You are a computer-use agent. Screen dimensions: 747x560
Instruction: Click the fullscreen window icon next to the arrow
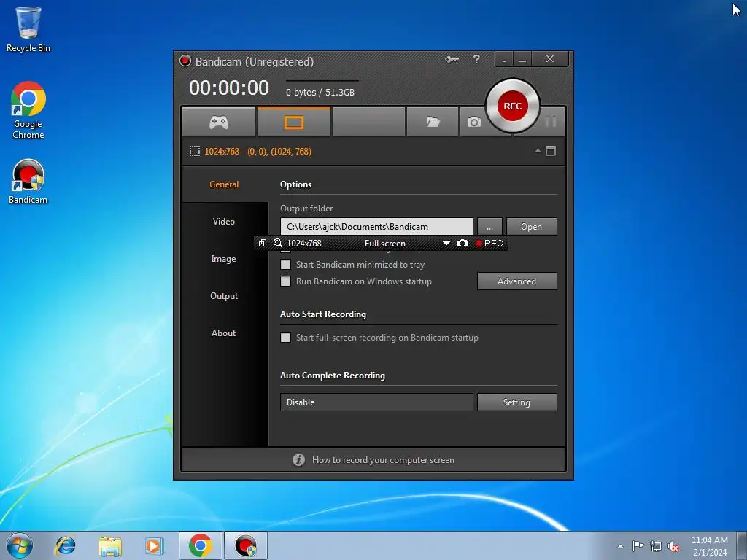click(x=551, y=151)
